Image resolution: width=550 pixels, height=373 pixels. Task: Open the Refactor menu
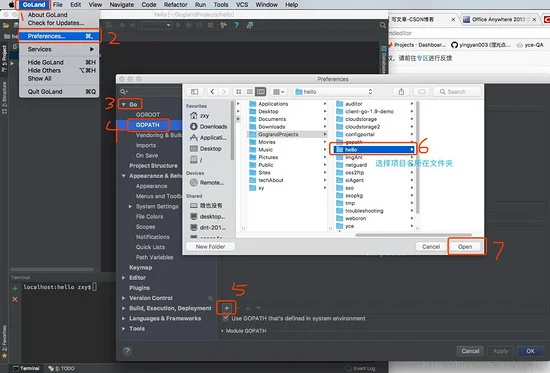pos(175,5)
